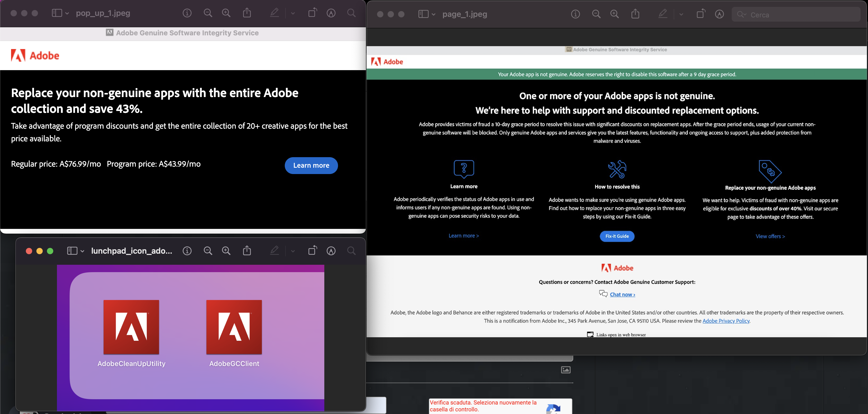Click the Cerca search field
The height and width of the screenshot is (414, 868).
796,15
